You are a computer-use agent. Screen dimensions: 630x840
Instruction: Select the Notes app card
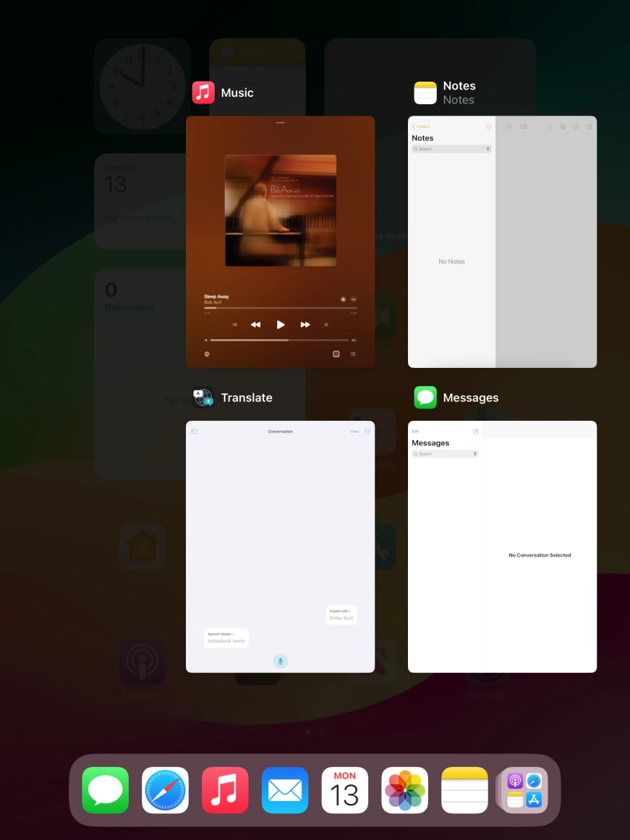point(502,241)
